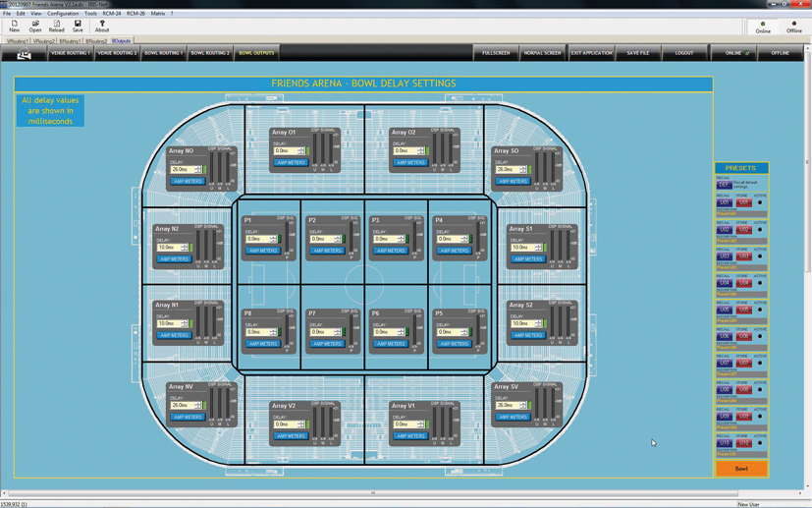
Task: Adjust Array O1 delay with stepper arrows
Action: (300, 151)
